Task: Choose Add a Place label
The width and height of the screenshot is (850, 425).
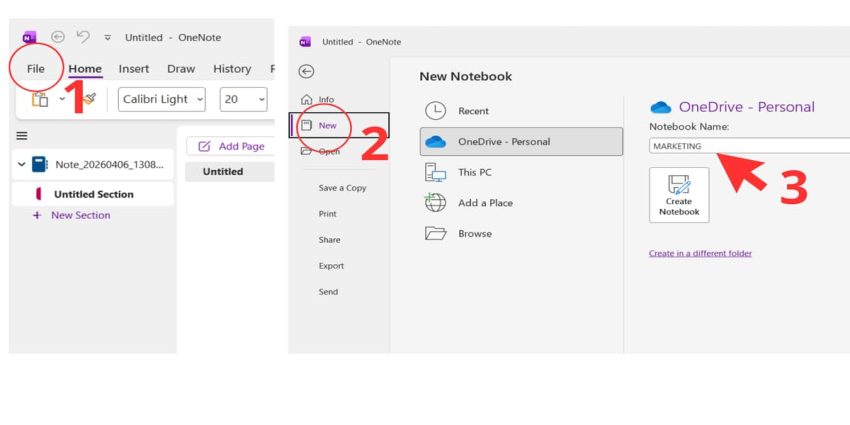Action: click(x=485, y=203)
